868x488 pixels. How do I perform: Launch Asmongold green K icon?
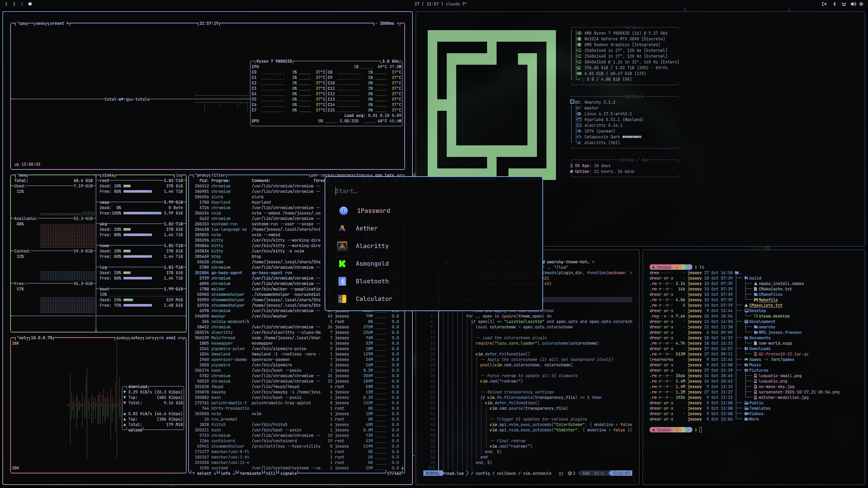[x=342, y=264]
